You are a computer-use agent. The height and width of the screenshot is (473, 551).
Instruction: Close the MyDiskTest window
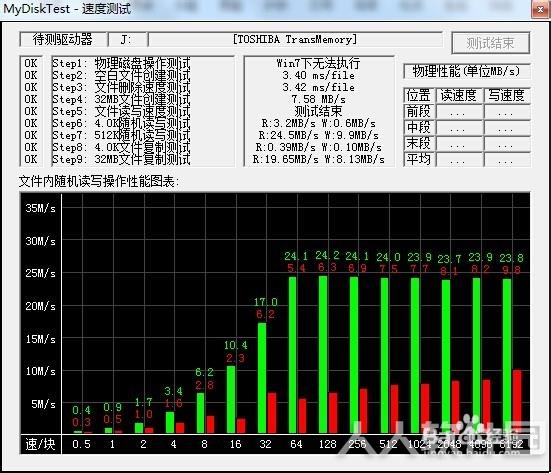[540, 9]
